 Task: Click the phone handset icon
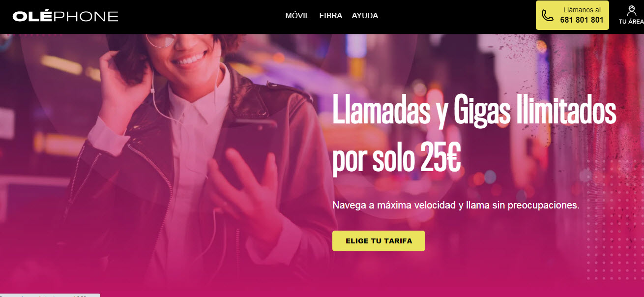pos(547,15)
